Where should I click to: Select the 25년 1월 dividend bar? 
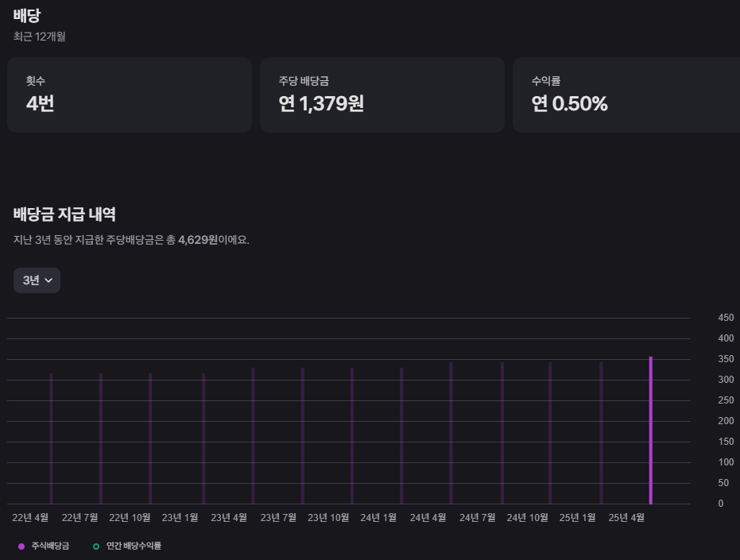tap(601, 433)
